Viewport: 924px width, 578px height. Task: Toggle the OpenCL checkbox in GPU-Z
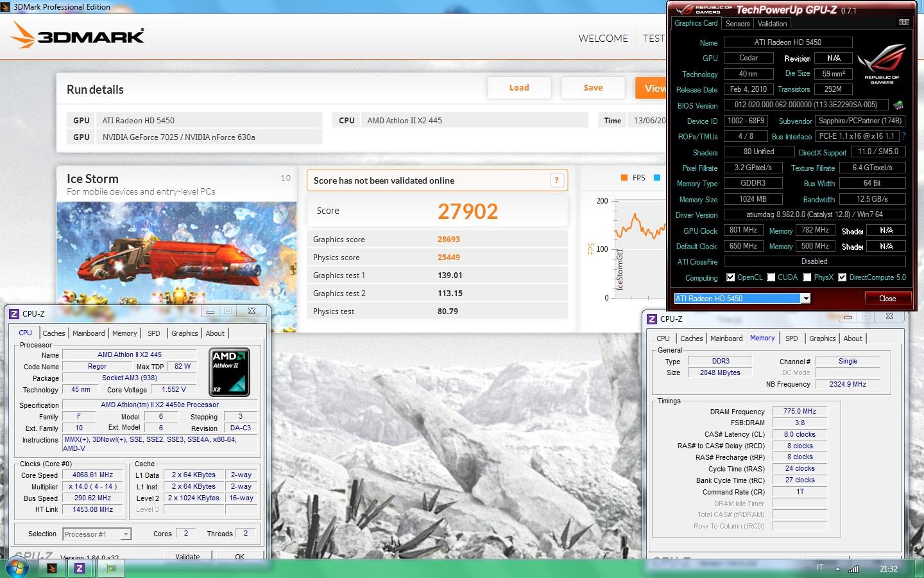(730, 277)
